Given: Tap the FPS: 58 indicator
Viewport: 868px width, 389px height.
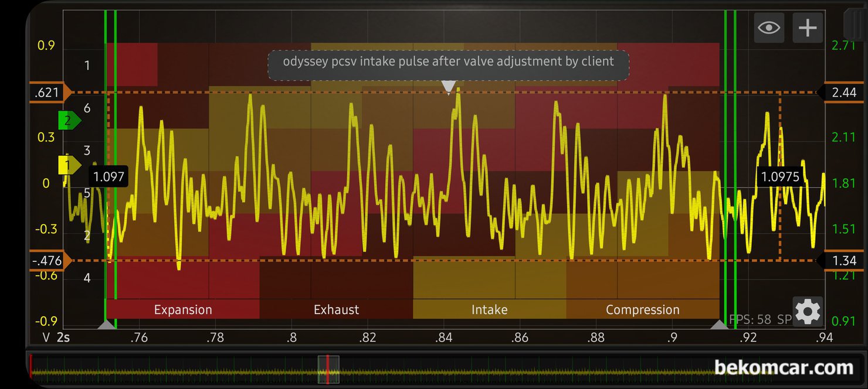Looking at the screenshot, I should point(750,320).
